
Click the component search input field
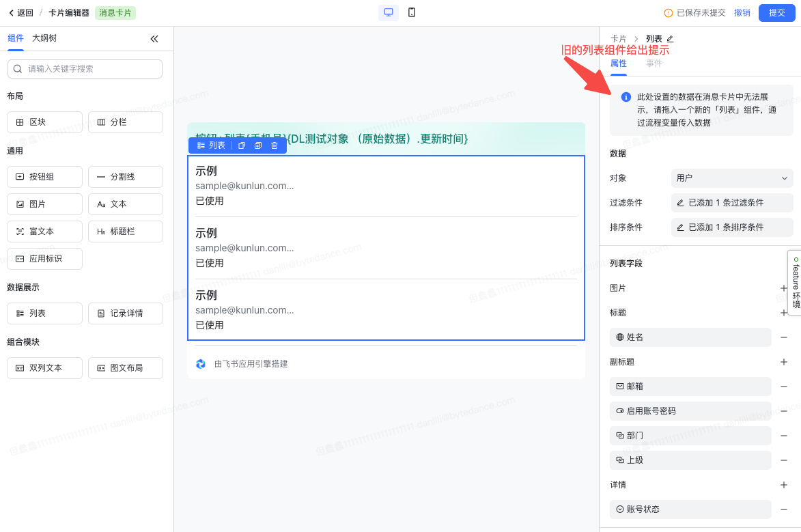click(x=85, y=69)
